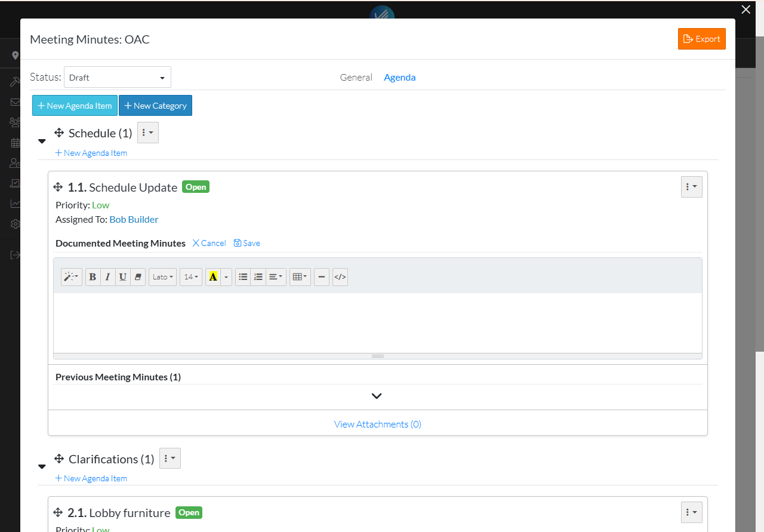Open the font size 14 dropdown
This screenshot has height=532, width=764.
pos(191,277)
